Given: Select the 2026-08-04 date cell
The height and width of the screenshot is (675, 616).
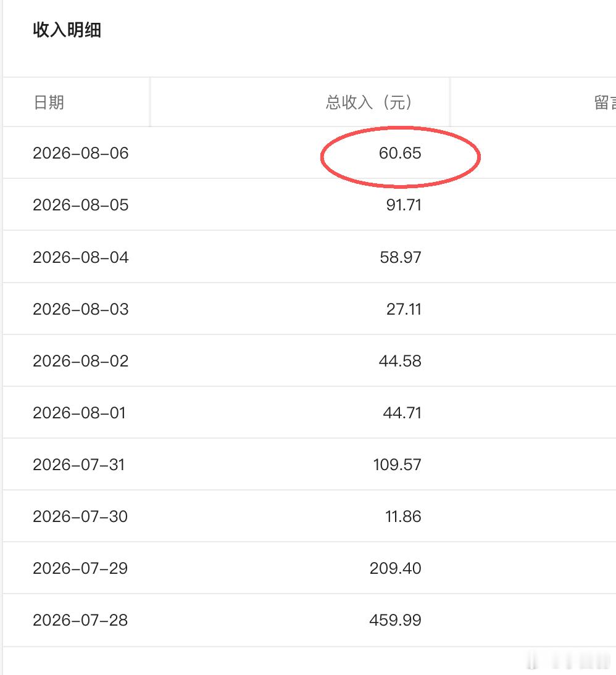Looking at the screenshot, I should [x=81, y=257].
